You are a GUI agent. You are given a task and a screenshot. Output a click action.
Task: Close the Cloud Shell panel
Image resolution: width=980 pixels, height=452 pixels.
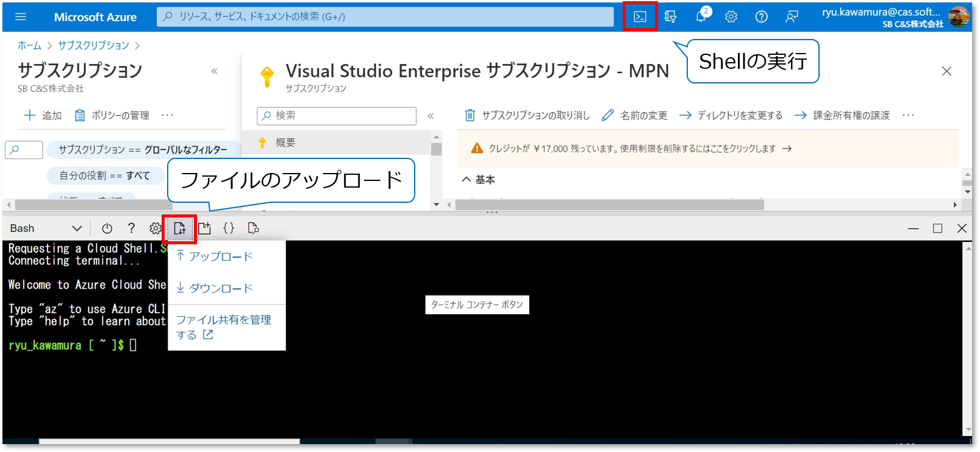[x=962, y=228]
